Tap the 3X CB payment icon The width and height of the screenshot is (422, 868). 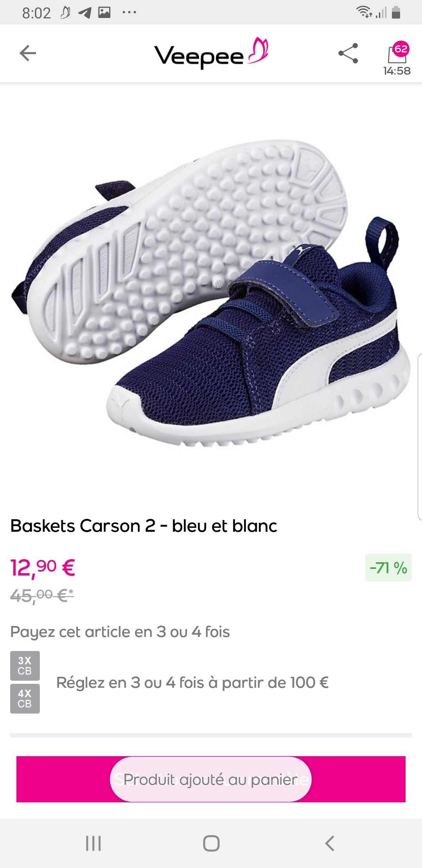[x=25, y=665]
